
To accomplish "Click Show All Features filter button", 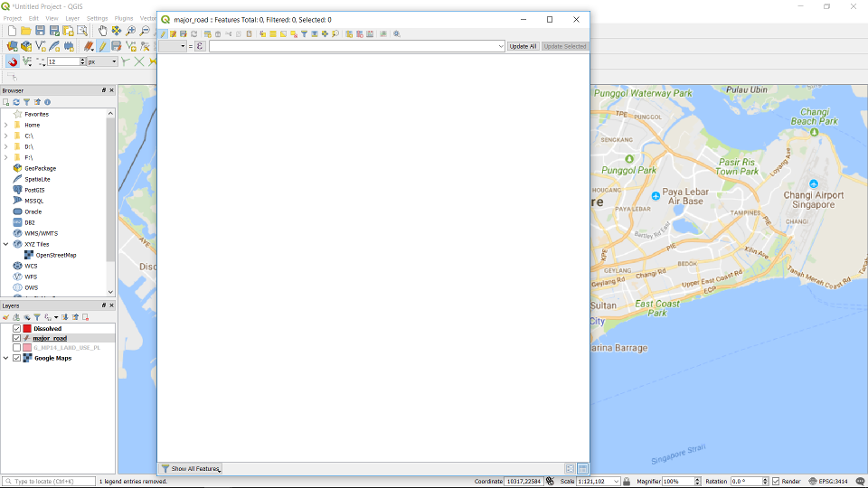I will point(190,469).
